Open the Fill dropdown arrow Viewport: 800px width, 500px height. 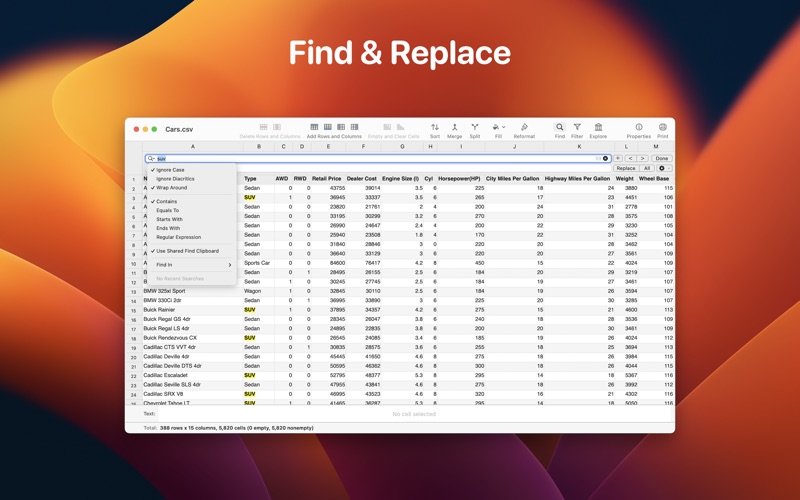pos(504,127)
